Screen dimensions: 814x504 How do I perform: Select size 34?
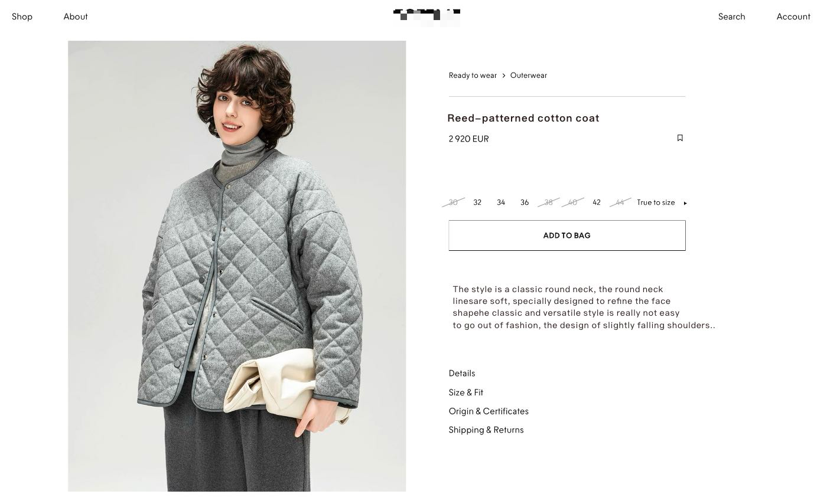(x=501, y=202)
